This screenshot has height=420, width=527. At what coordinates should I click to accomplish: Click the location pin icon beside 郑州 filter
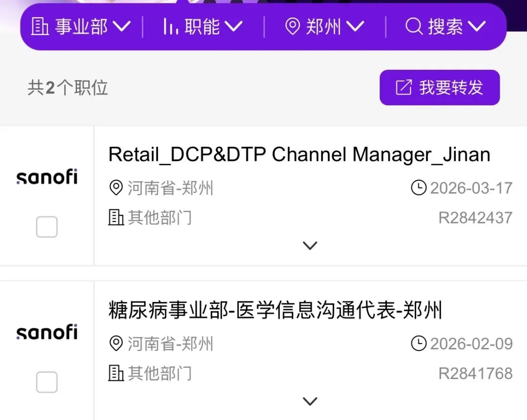(292, 26)
